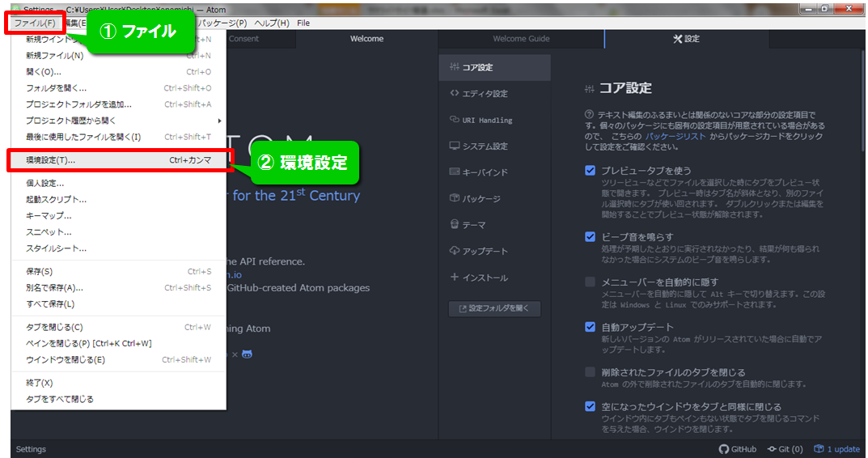Click the システム設定 monitor icon
Viewport: 868px width, 458px height.
click(x=454, y=146)
